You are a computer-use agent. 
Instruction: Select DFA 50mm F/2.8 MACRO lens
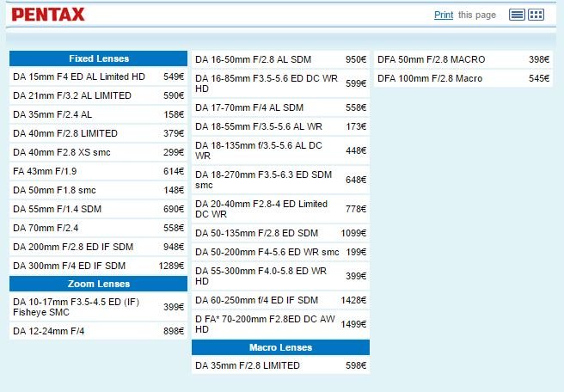(431, 59)
